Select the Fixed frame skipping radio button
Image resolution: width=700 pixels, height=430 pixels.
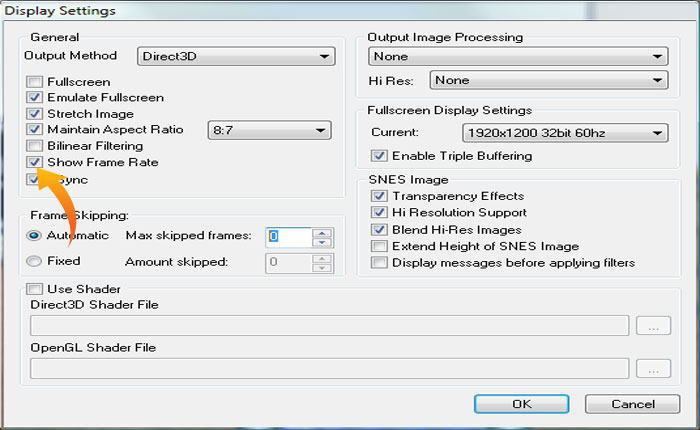(35, 261)
